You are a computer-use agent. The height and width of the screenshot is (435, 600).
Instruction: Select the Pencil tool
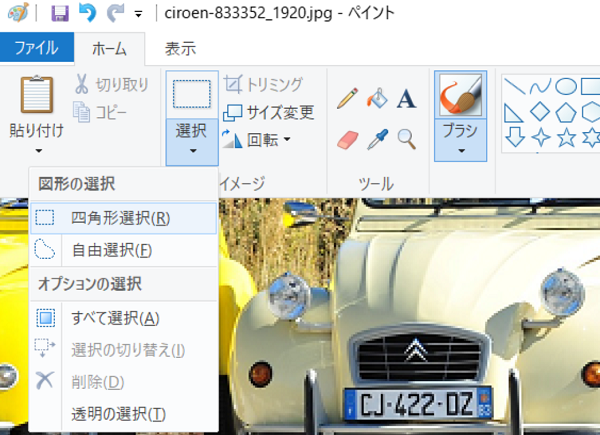347,99
